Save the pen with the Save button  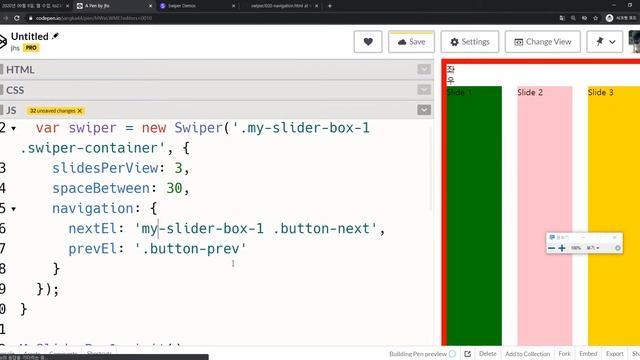coord(411,42)
